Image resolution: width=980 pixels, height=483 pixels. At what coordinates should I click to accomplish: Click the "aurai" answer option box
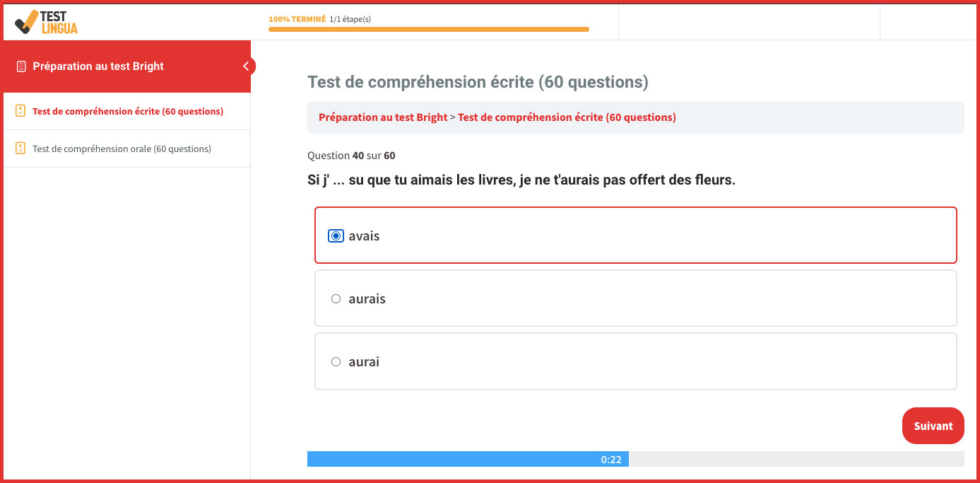pos(636,361)
